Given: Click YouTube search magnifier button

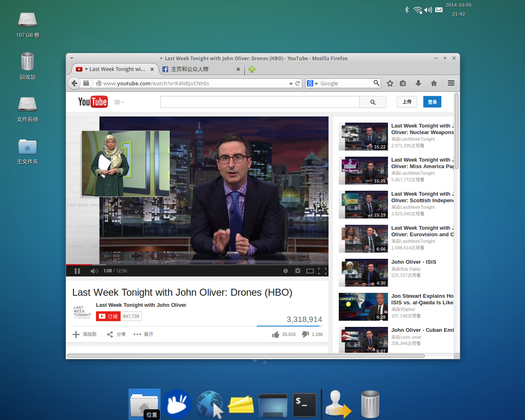Looking at the screenshot, I should pyautogui.click(x=373, y=102).
